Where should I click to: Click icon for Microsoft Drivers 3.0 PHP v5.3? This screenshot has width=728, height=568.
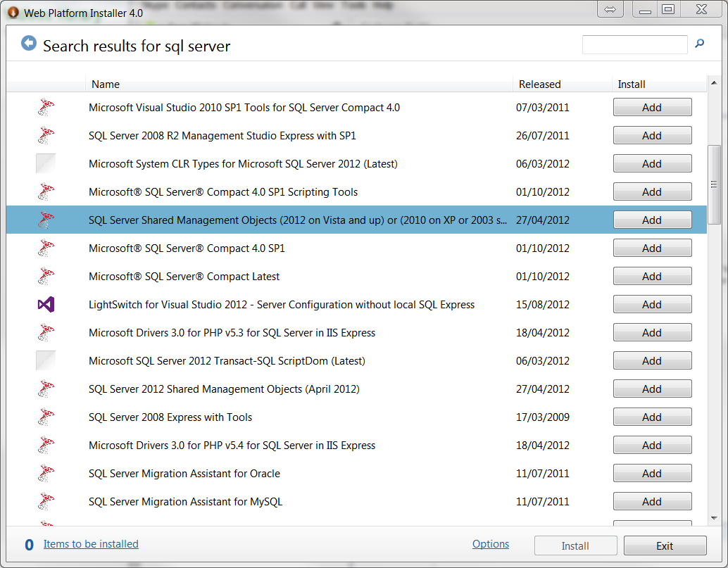coord(46,333)
